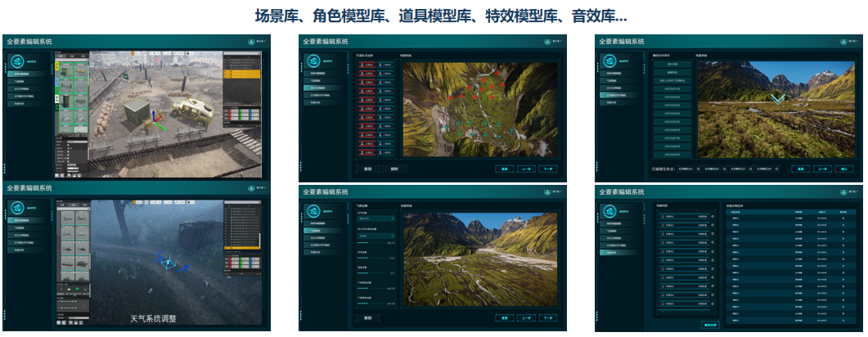The width and height of the screenshot is (868, 337).
Task: Click blue transform gizmo in foggy scene viewport
Action: coord(170,263)
